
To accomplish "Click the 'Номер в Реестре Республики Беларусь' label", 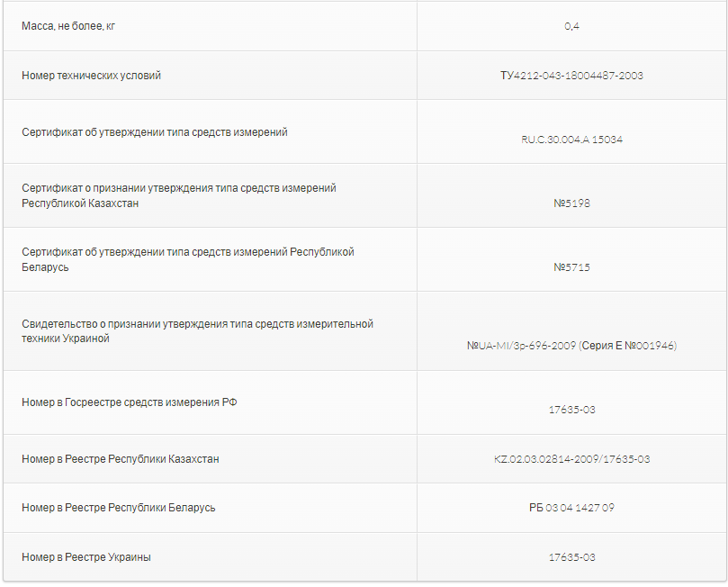I will [x=119, y=508].
